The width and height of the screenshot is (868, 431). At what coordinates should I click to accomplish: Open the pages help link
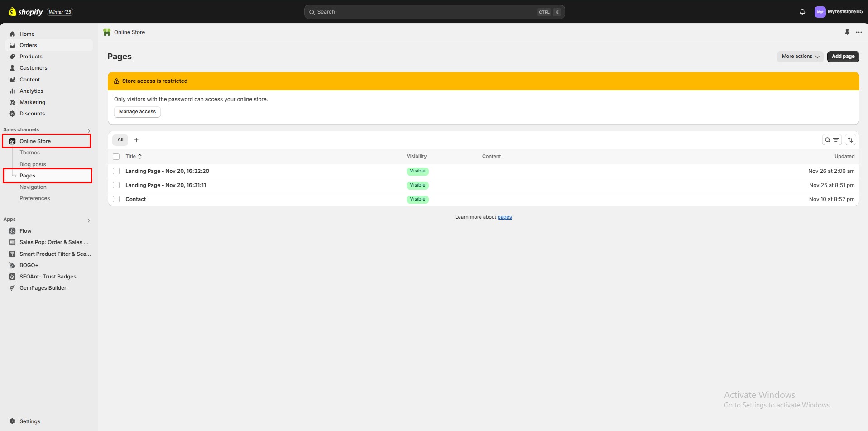[504, 217]
